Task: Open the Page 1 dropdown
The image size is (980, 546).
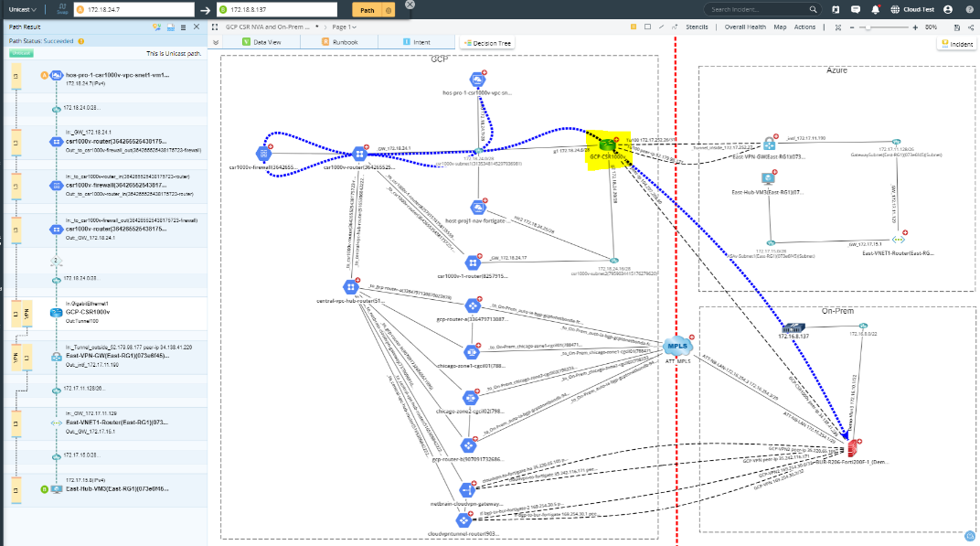Action: coord(345,26)
